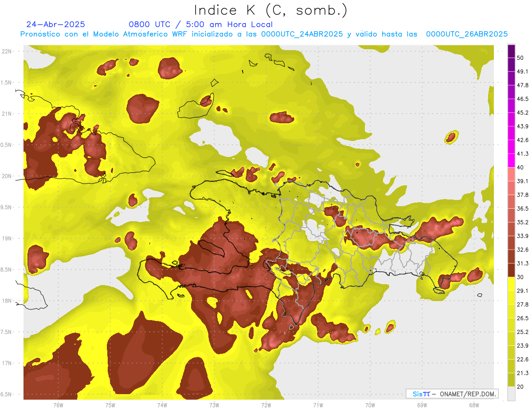Pick the gray swatch below 20
This screenshot has height=411, width=532.
(511, 394)
